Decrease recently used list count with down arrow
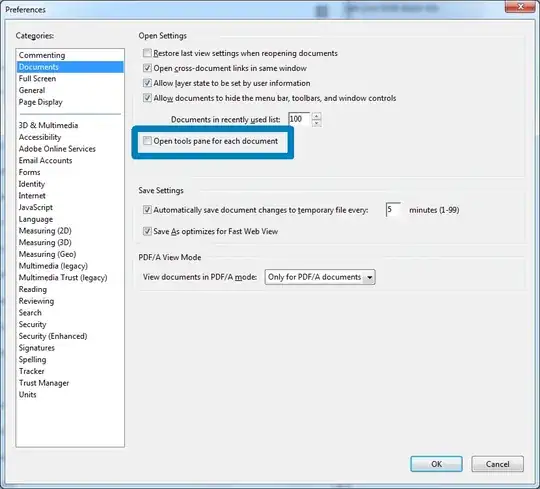 [x=316, y=123]
